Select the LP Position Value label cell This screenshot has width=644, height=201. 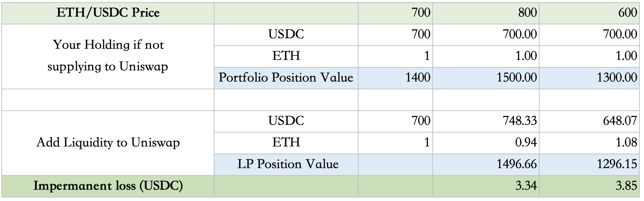point(286,164)
